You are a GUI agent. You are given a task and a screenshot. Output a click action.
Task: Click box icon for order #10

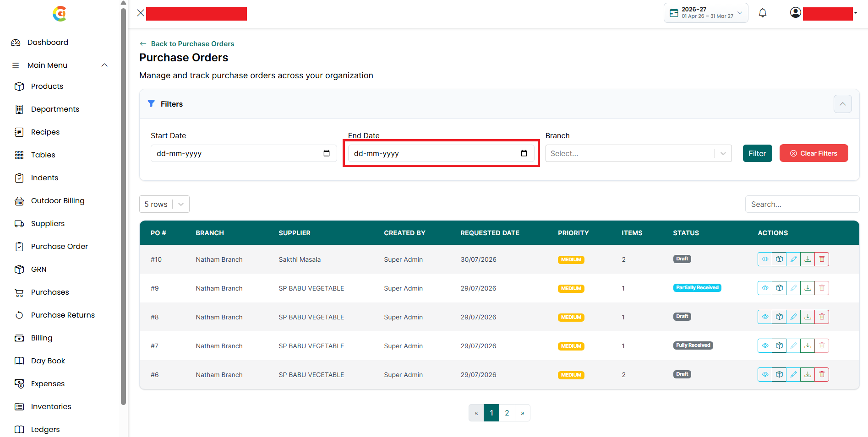(779, 259)
